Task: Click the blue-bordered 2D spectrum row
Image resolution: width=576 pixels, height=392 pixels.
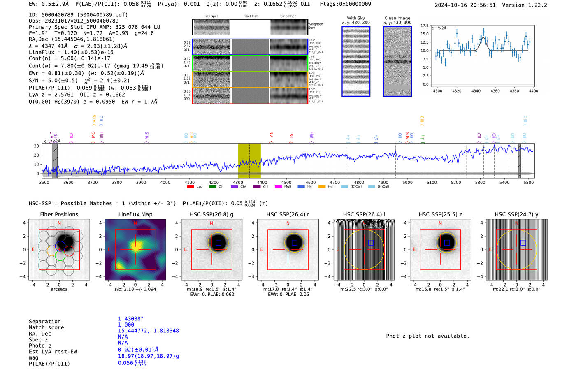Action: (250, 47)
